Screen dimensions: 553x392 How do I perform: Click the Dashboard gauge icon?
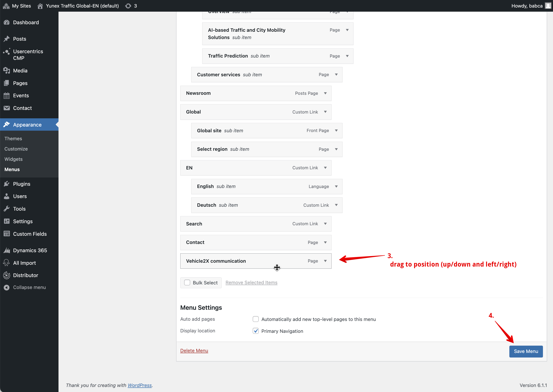[x=7, y=22]
